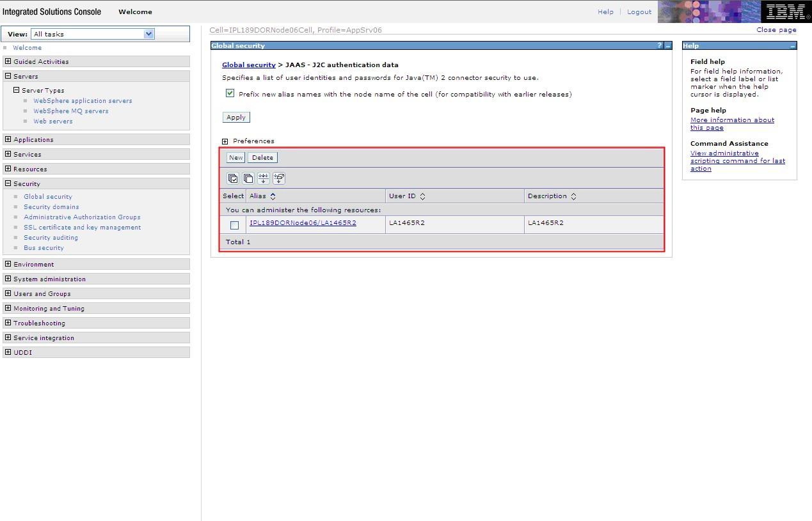812x521 pixels.
Task: Sort table by Alias column arrows
Action: pyautogui.click(x=273, y=196)
